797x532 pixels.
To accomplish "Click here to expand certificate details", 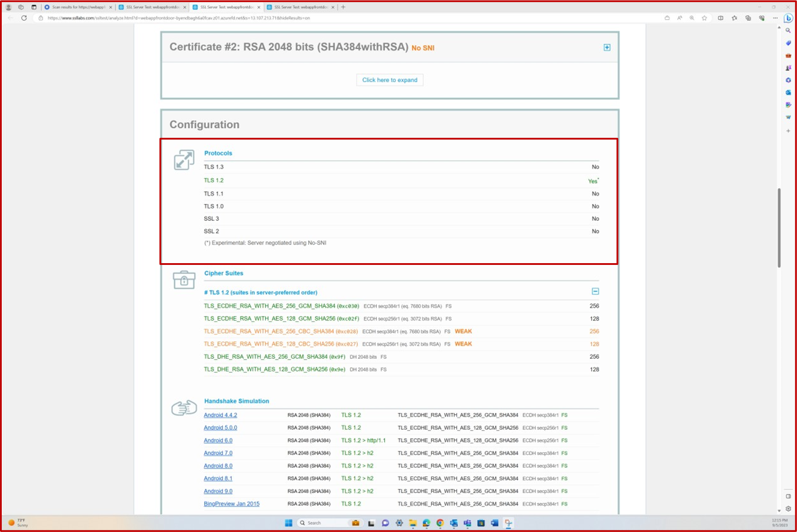I will click(x=389, y=80).
